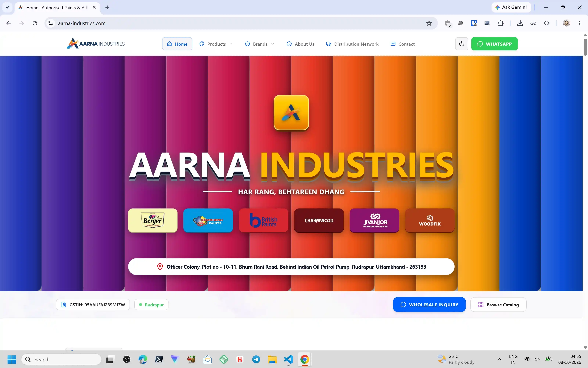Click the ENG IN language indicator
Viewport: 588px width, 368px height.
coord(513,359)
